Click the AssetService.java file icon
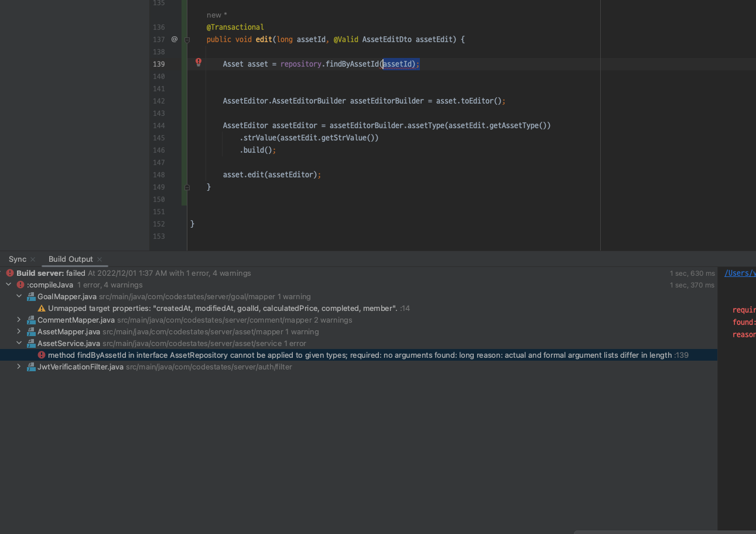756x534 pixels. pos(31,343)
